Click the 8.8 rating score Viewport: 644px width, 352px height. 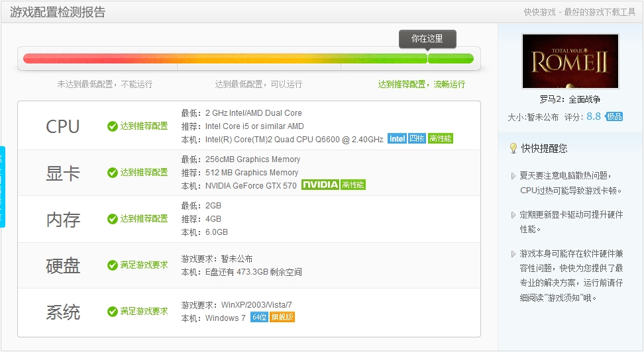tap(594, 116)
